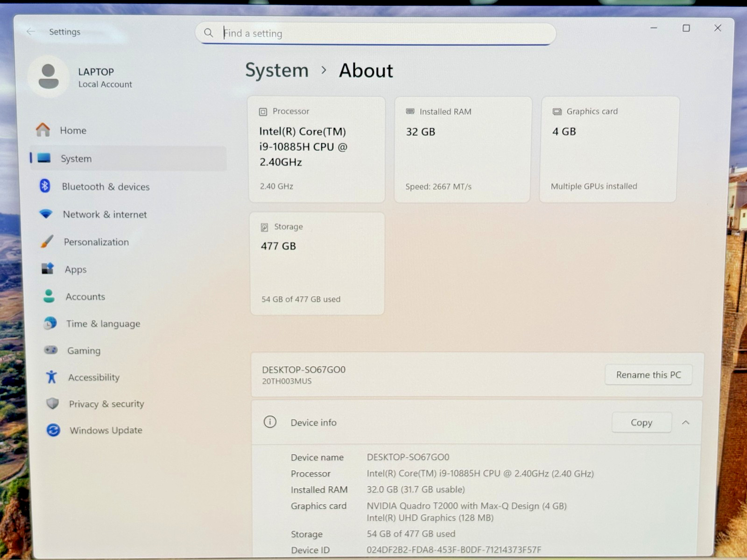
Task: Click the Apps icon in sidebar
Action: pyautogui.click(x=48, y=268)
